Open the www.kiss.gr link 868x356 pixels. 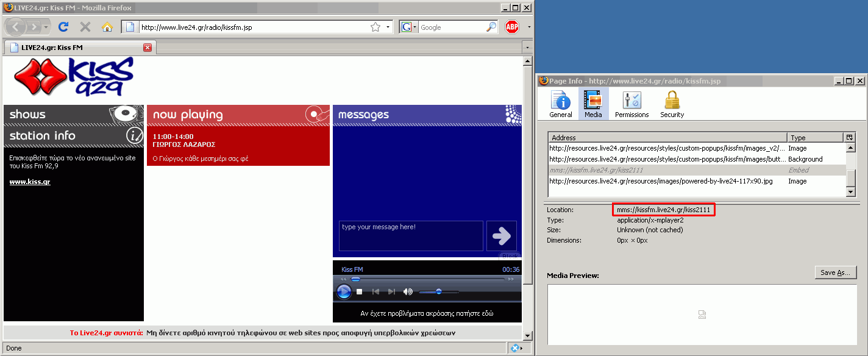(x=30, y=182)
